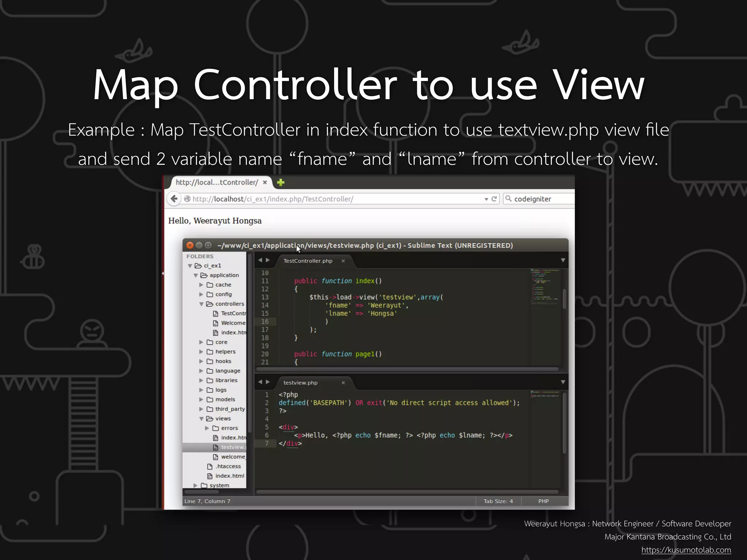This screenshot has width=747, height=560.
Task: Click the search magnifier icon beside codeigniter
Action: click(508, 199)
